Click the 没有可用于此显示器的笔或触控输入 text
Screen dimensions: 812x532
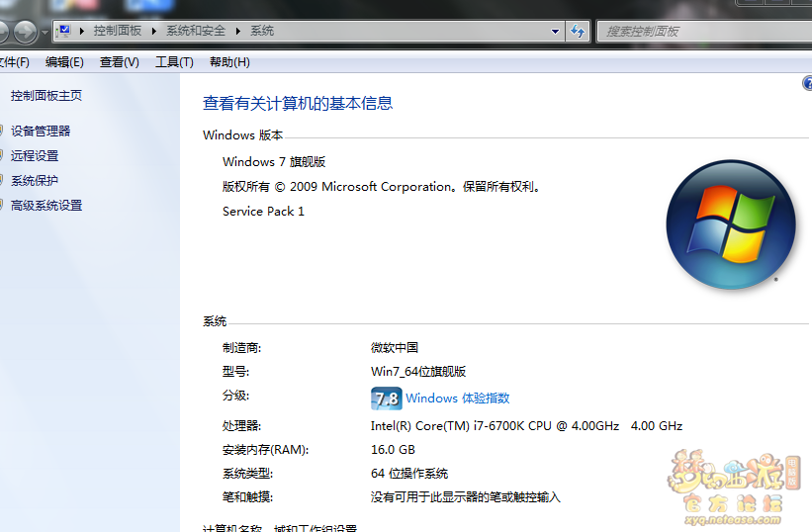point(465,497)
